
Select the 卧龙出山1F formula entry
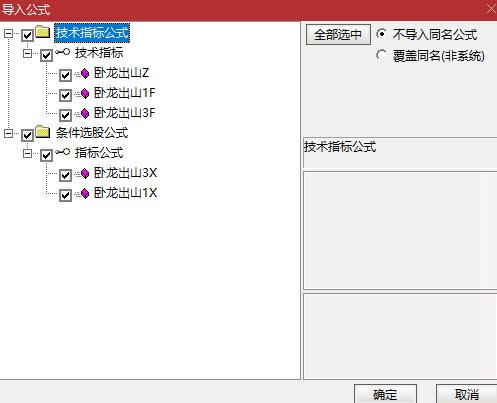tap(125, 93)
